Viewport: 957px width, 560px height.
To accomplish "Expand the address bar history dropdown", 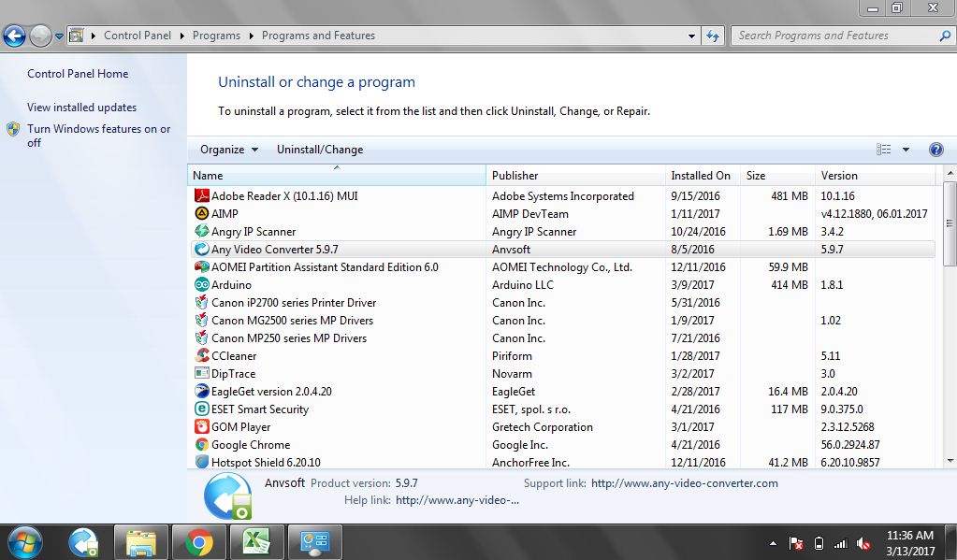I will coord(691,36).
